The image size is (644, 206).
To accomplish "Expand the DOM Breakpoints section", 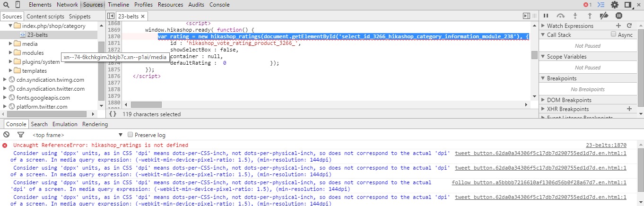I will 543,100.
